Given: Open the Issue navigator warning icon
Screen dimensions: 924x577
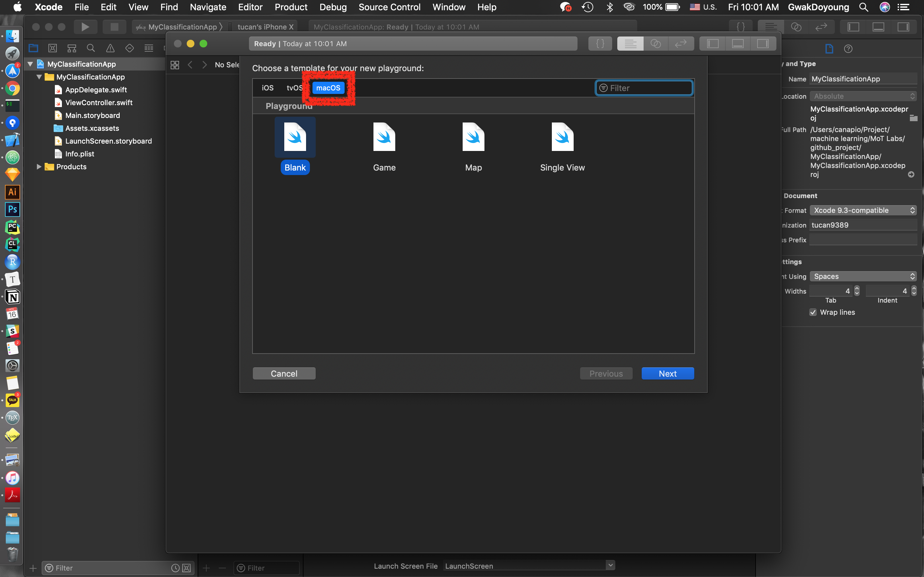Looking at the screenshot, I should [x=110, y=48].
